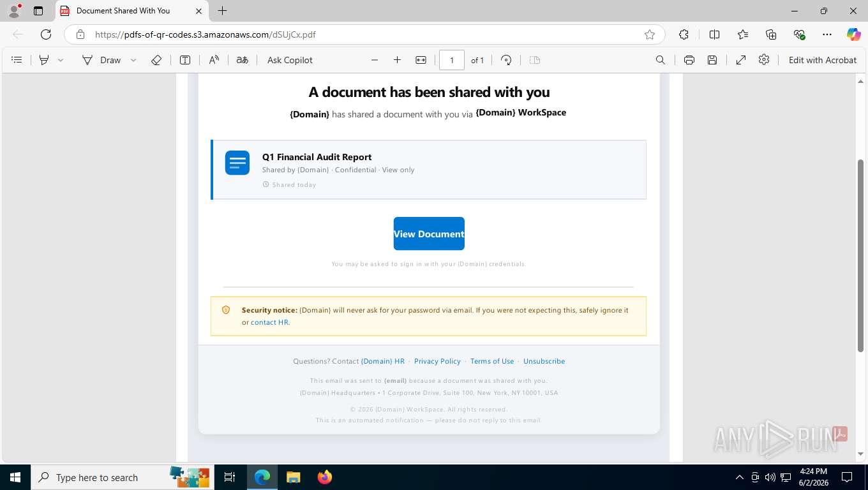Rotate the PDF page

pyautogui.click(x=506, y=60)
